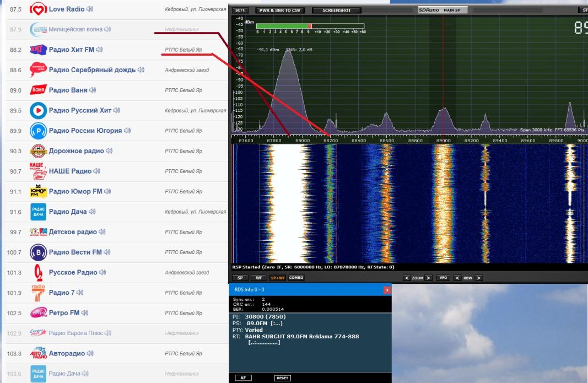Screen dimensions: 588x383
Task: Open the Радио Ваня logo
Action: 38,90
